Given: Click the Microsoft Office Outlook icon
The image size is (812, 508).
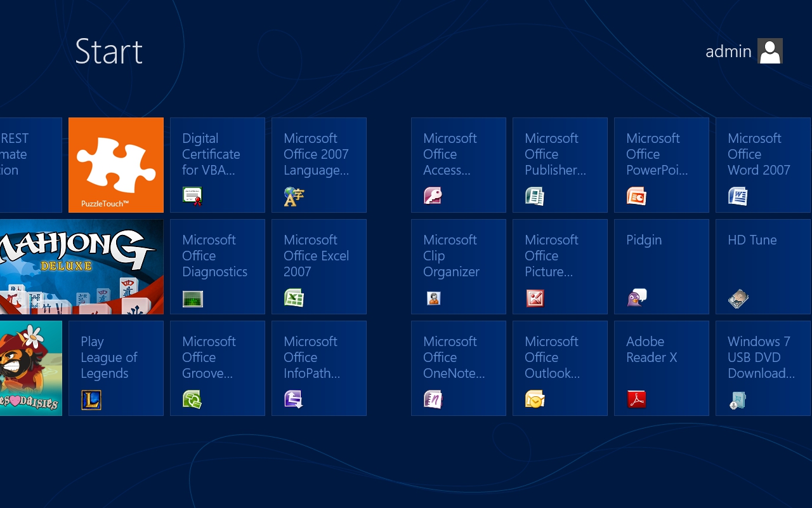Looking at the screenshot, I should click(x=535, y=400).
